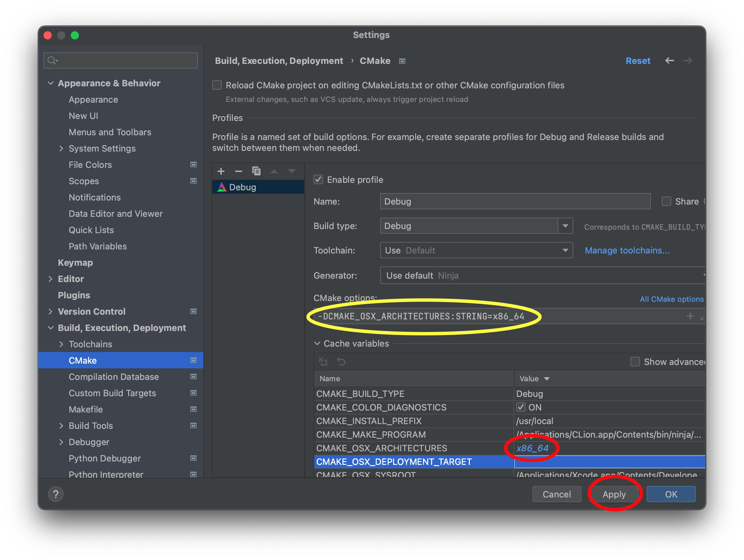The height and width of the screenshot is (560, 744).
Task: Click add cache variable toolbar icon
Action: pyautogui.click(x=323, y=362)
